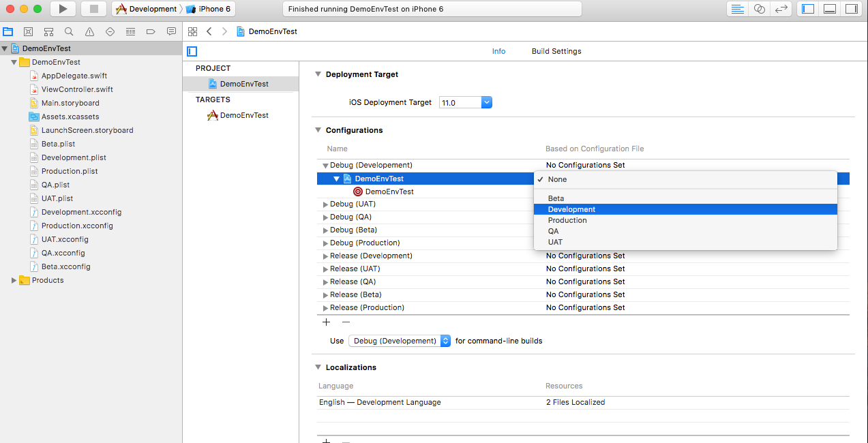Expand the Products folder
Viewport: 868px width, 443px height.
[14, 280]
